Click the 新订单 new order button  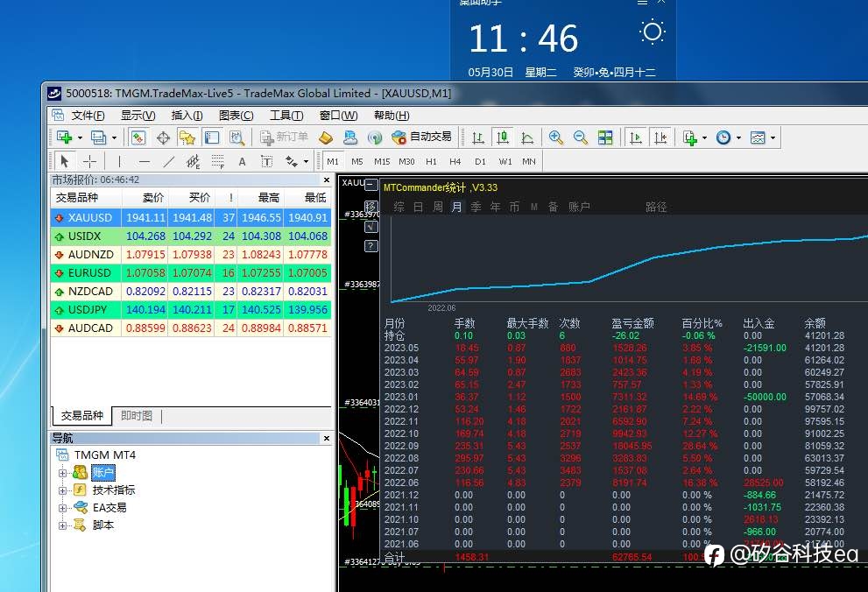(x=284, y=137)
